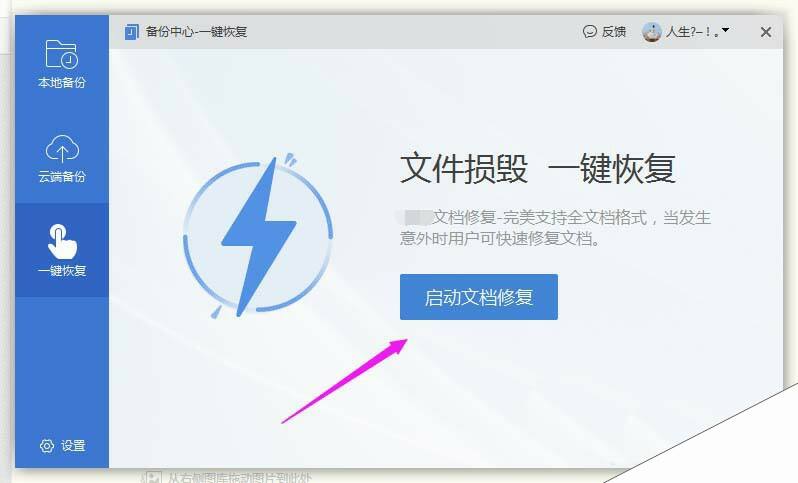Click the 文件损毁 一键恢复 heading

click(538, 168)
